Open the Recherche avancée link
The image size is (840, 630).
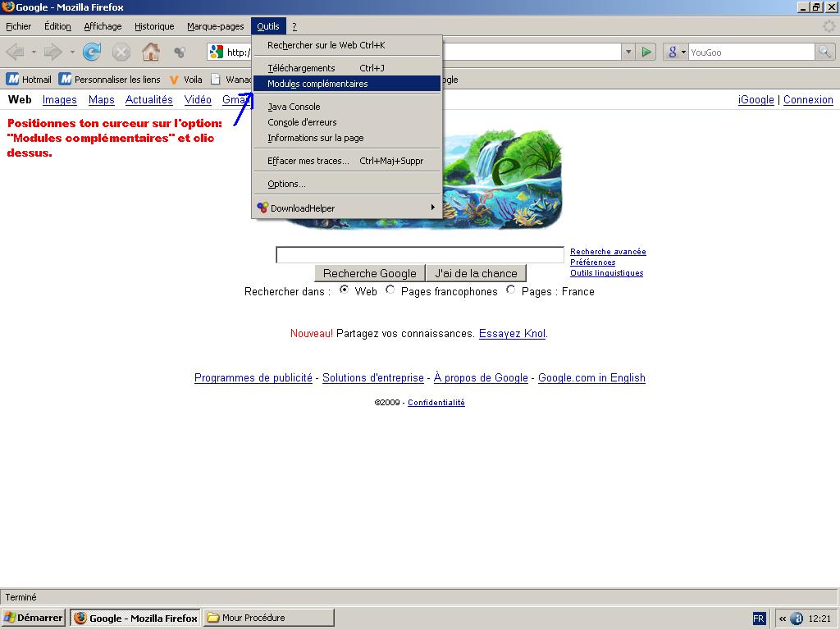point(608,252)
